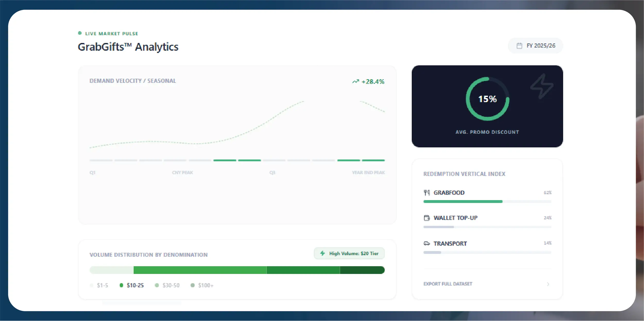Click the Export Full Dataset link

pos(448,284)
